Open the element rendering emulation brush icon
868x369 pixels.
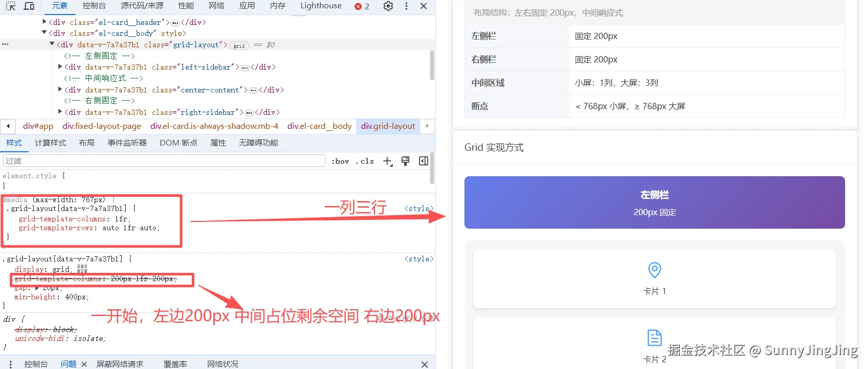[406, 161]
